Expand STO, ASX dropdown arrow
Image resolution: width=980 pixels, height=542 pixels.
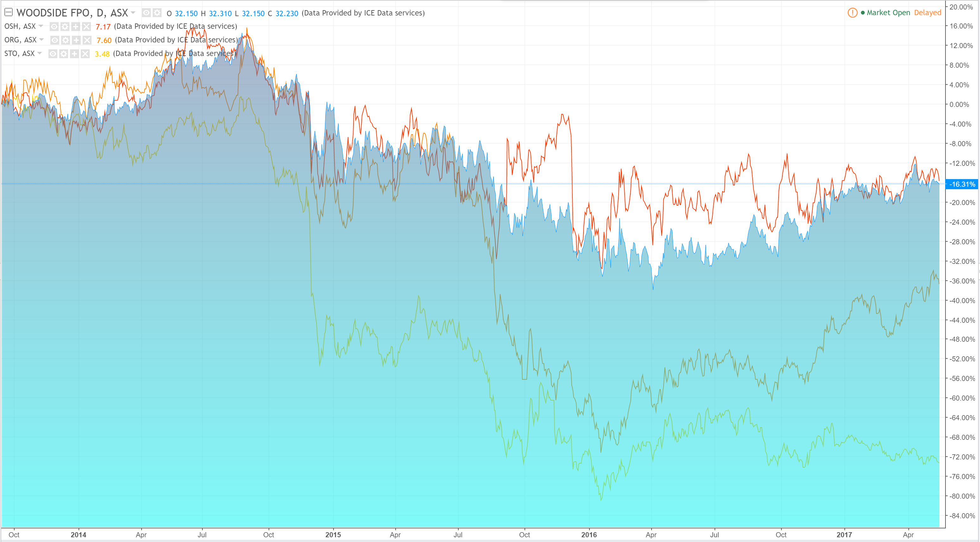(x=40, y=53)
